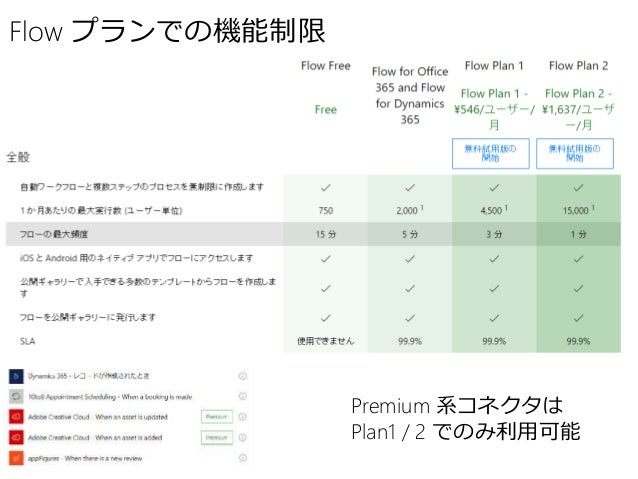
Task: Click the '全般' section heading
Action: [x=18, y=157]
